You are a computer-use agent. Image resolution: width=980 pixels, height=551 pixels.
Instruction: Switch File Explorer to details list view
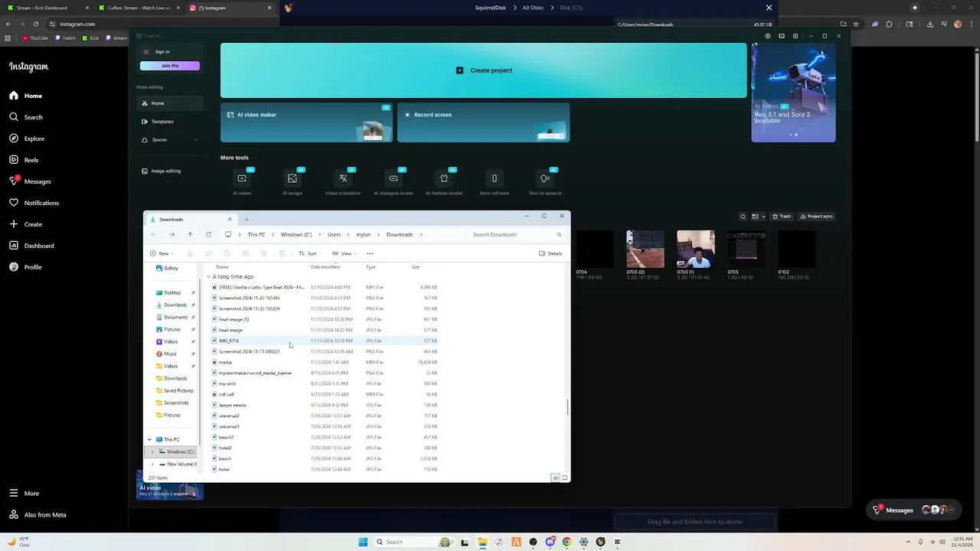[555, 478]
